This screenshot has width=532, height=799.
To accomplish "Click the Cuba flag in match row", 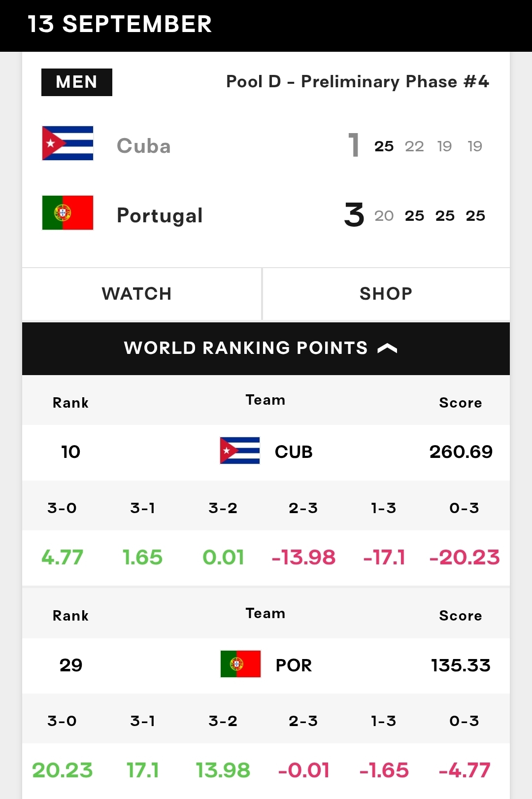I will (x=67, y=143).
